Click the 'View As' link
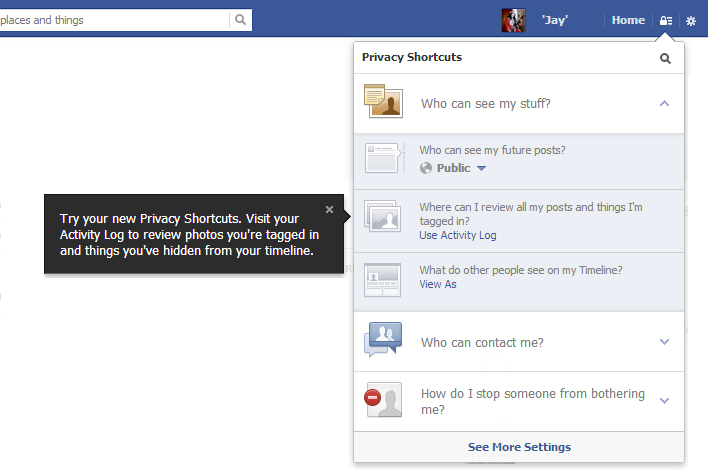Screen dimensions: 708x471 (437, 284)
